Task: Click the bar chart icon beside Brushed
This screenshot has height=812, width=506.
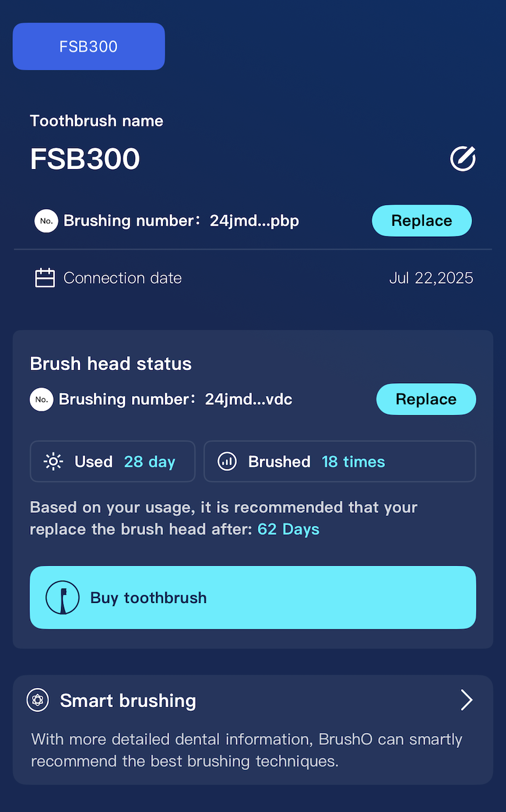Action: coord(227,462)
